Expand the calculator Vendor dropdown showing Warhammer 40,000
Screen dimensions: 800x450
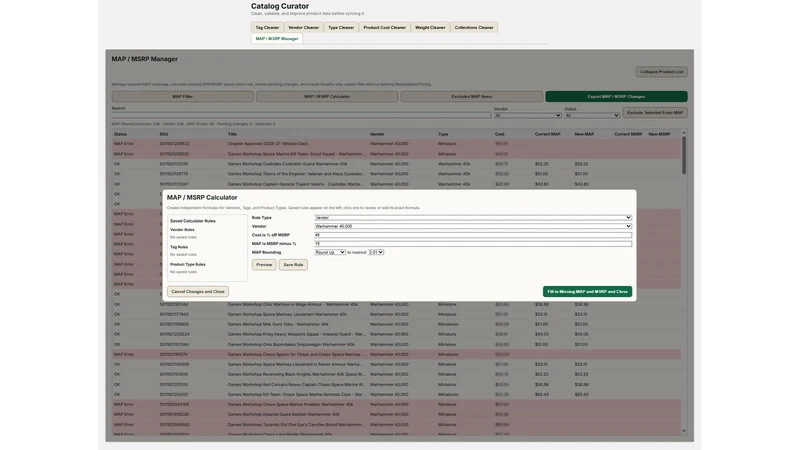tap(473, 226)
